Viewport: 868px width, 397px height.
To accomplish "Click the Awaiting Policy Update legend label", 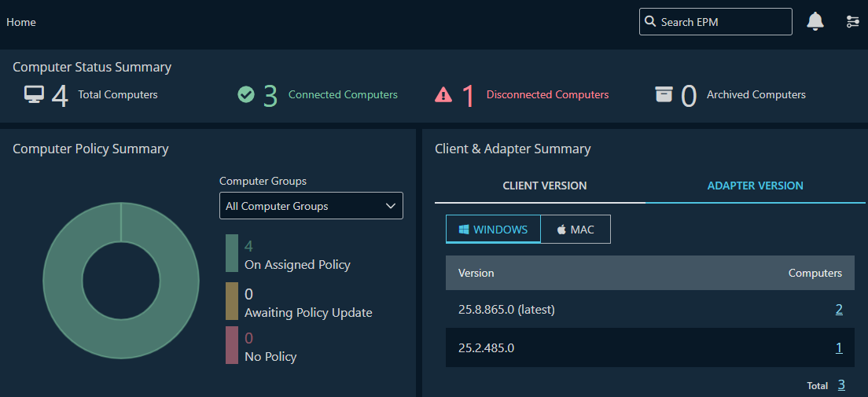I will coord(308,312).
